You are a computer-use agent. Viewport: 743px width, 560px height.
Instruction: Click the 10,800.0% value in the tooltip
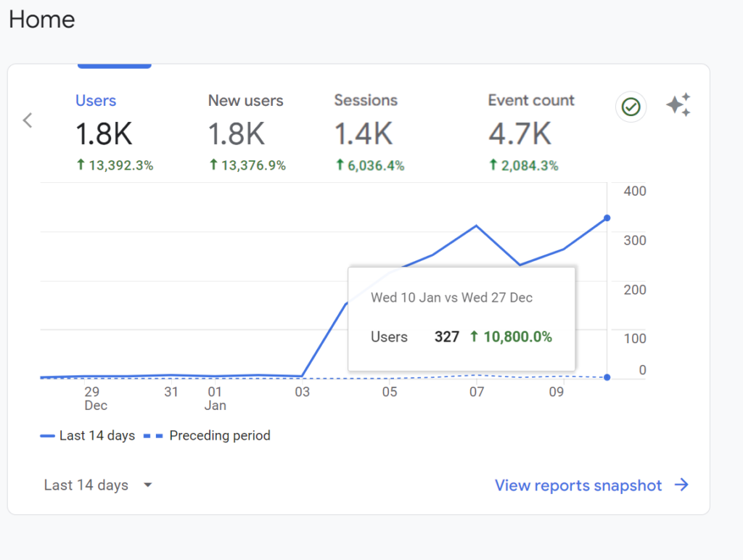coord(511,337)
